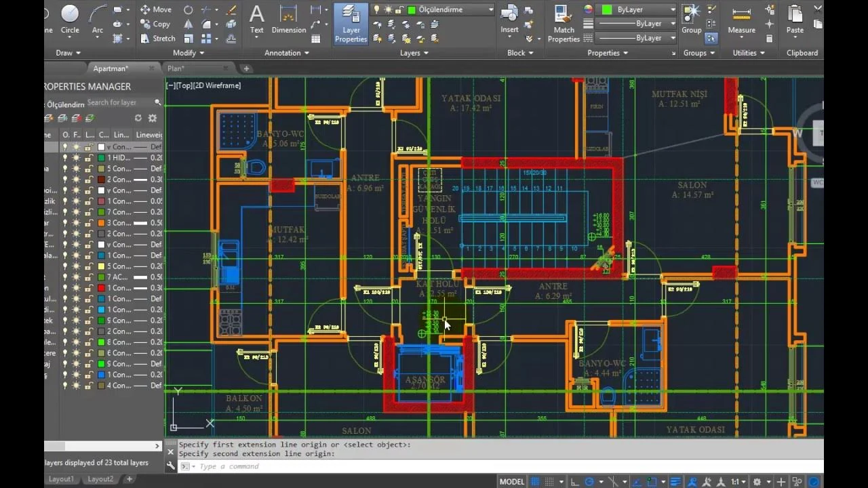The image size is (868, 488).
Task: Select the Arc drawing tool
Action: point(98,18)
